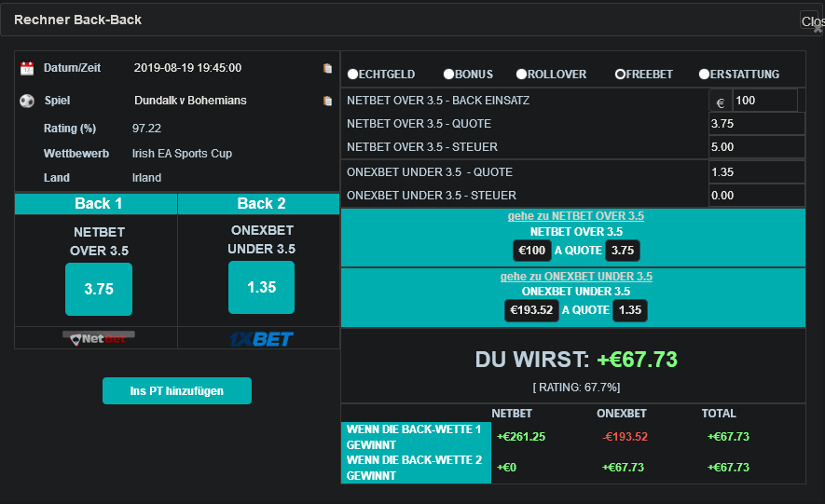Edit the ONEXBET UNDER 3.5 Quote field
Image resolution: width=825 pixels, height=504 pixels.
coord(757,172)
